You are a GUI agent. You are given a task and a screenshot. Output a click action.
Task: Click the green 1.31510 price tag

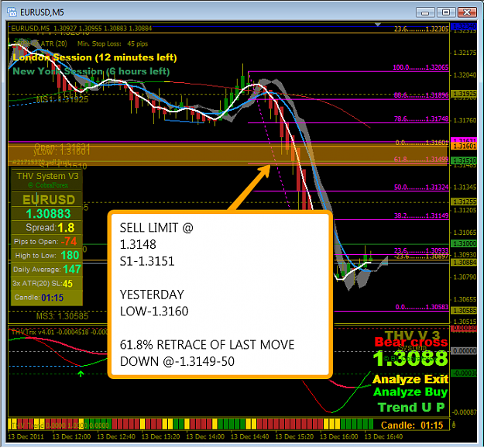pos(464,160)
